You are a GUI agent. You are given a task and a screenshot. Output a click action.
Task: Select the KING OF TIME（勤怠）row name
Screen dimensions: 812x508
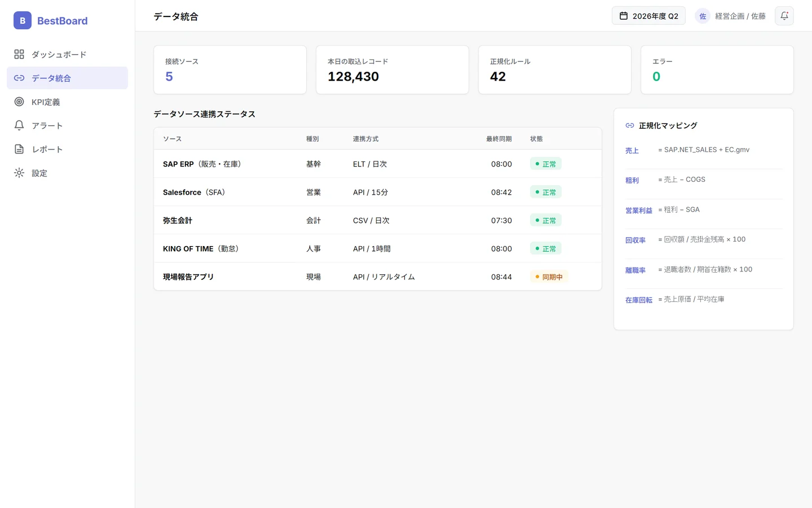(x=202, y=248)
